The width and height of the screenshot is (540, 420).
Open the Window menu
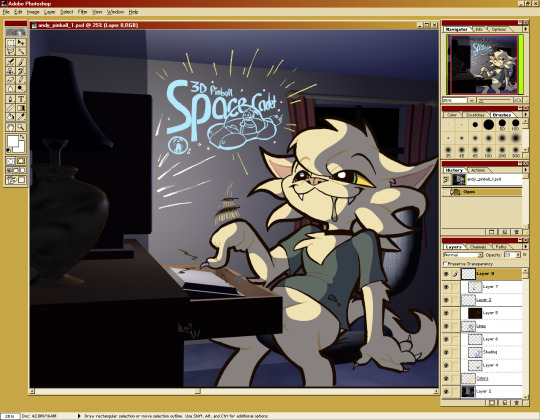(x=115, y=12)
